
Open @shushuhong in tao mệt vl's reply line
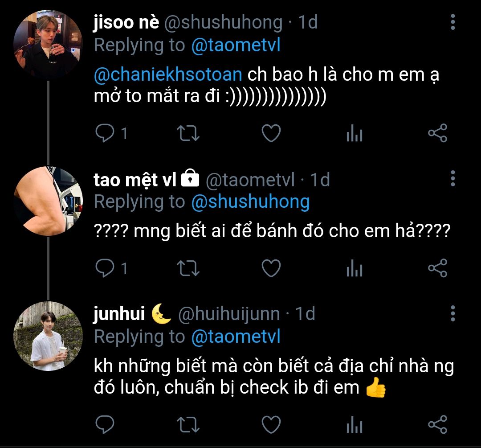point(250,202)
